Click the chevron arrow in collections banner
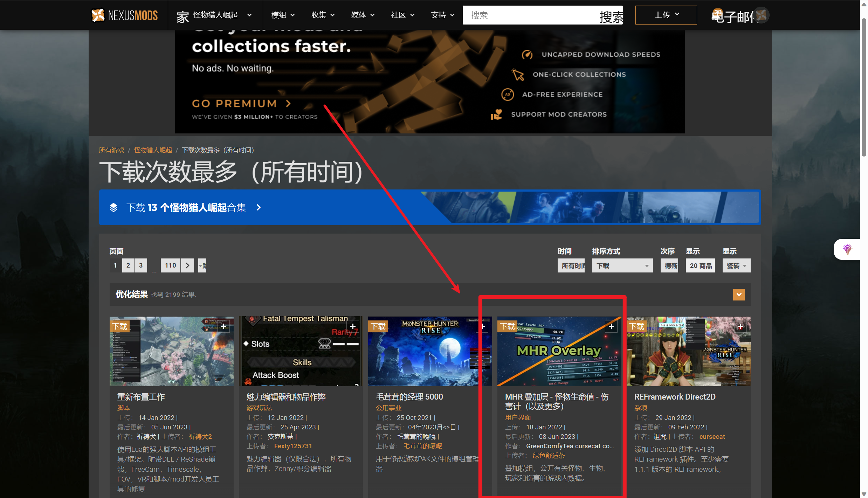The height and width of the screenshot is (498, 868). pyautogui.click(x=259, y=207)
